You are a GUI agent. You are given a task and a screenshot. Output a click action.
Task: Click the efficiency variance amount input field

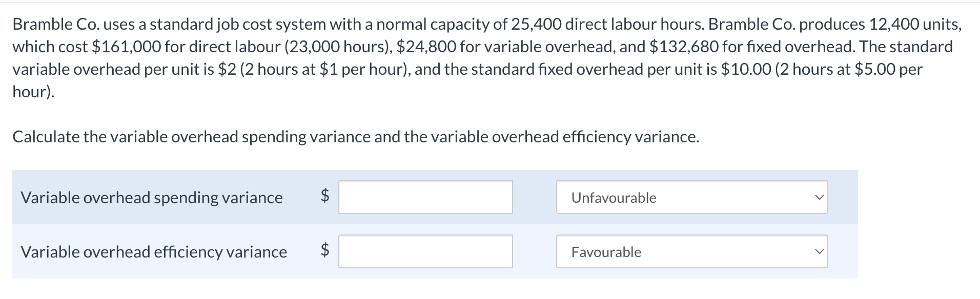click(424, 252)
